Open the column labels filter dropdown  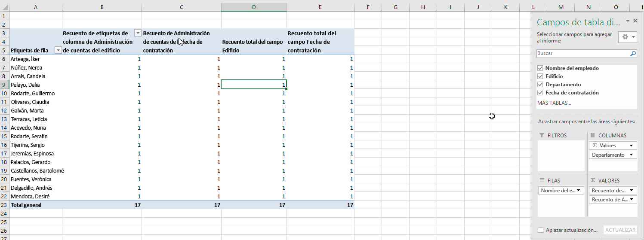tap(138, 33)
